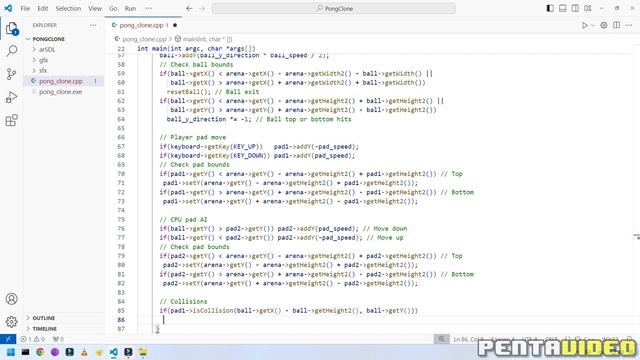Screen dimensions: 640x360
Task: Click the editor vertical scrollbar error marker
Action: click(636, 236)
